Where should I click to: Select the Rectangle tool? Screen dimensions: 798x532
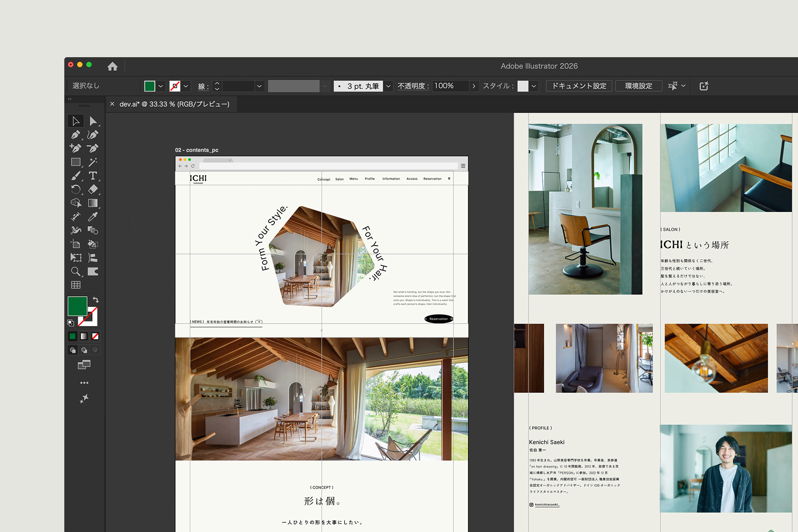pyautogui.click(x=76, y=162)
